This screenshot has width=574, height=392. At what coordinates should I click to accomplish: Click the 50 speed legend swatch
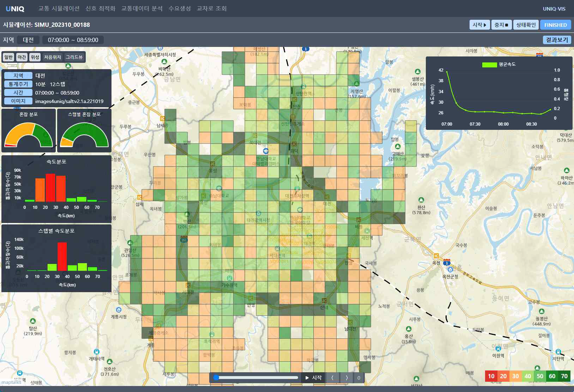[540, 376]
